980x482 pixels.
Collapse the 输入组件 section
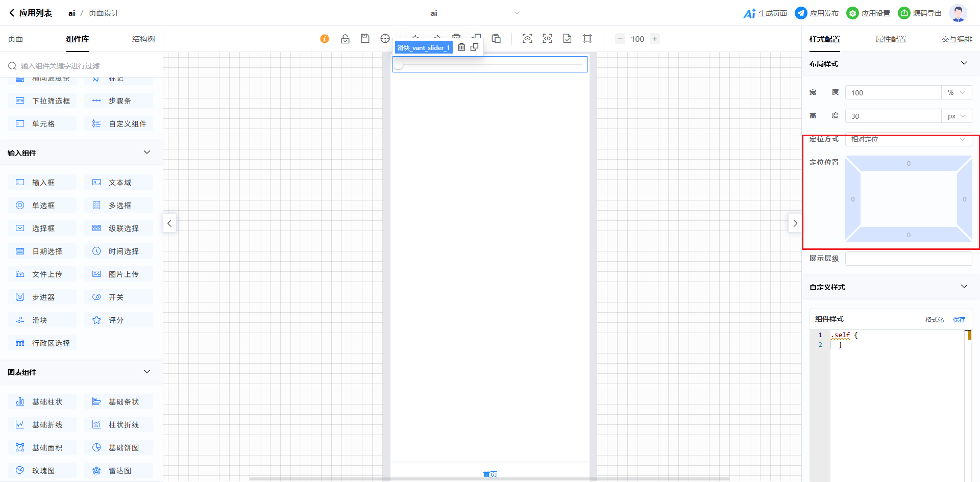(147, 153)
